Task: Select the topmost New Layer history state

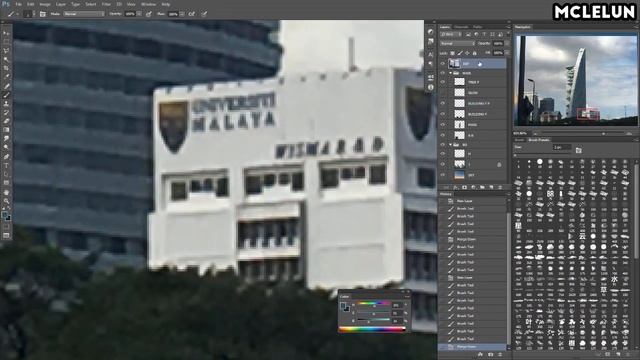Action: 473,201
